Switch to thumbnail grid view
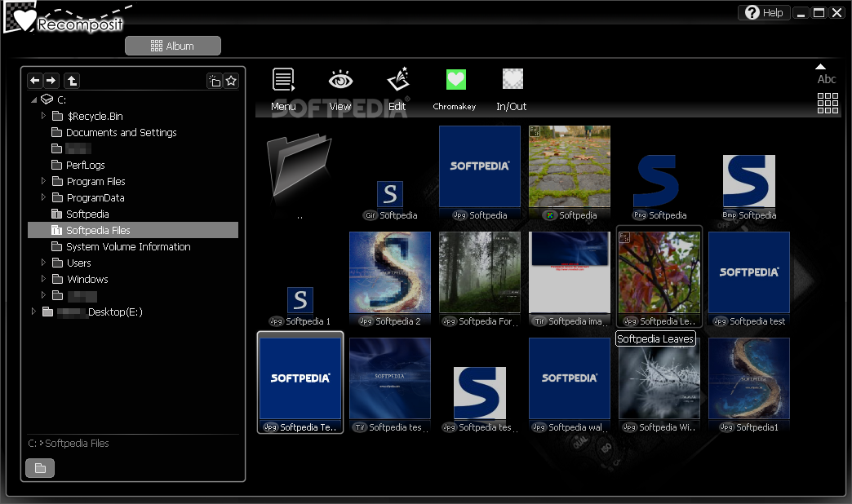This screenshot has height=504, width=852. coord(828,103)
